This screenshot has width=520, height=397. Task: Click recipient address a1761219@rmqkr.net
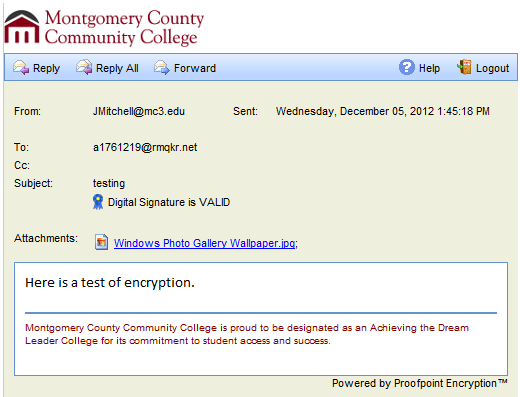pyautogui.click(x=145, y=147)
